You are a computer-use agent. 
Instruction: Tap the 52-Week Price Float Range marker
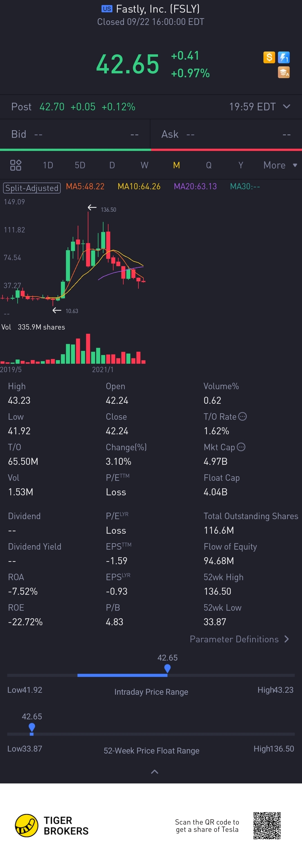tap(32, 727)
